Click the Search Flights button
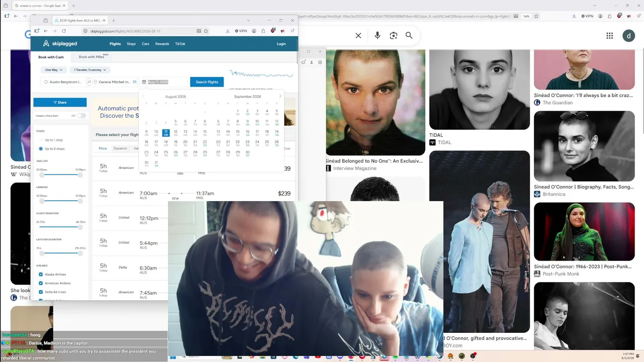Screen dimensions: 644x362 207,82
